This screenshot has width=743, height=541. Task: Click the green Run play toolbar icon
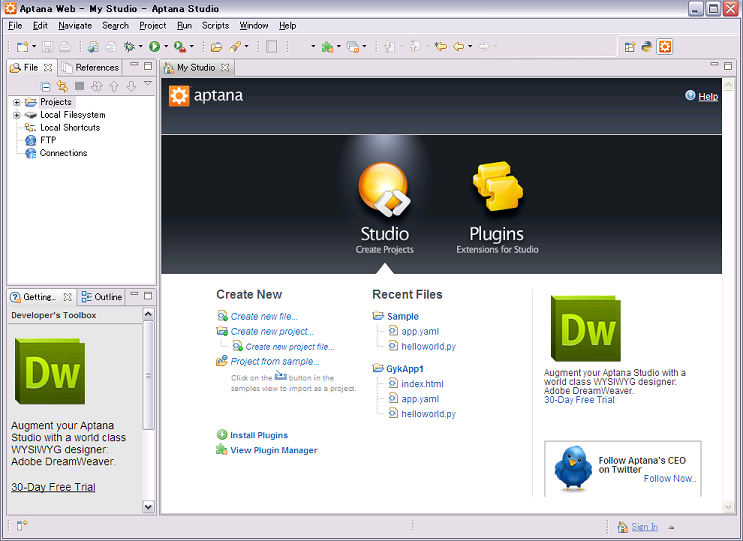click(x=154, y=46)
